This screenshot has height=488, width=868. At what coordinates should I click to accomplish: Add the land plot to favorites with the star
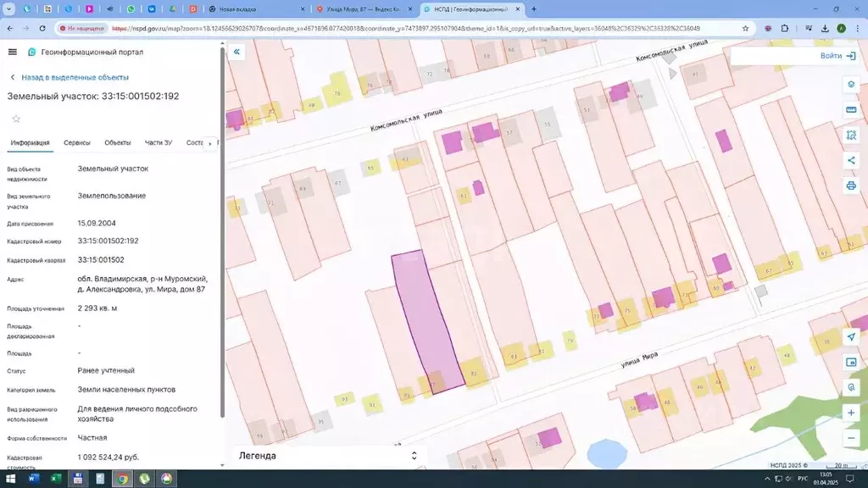pos(16,119)
